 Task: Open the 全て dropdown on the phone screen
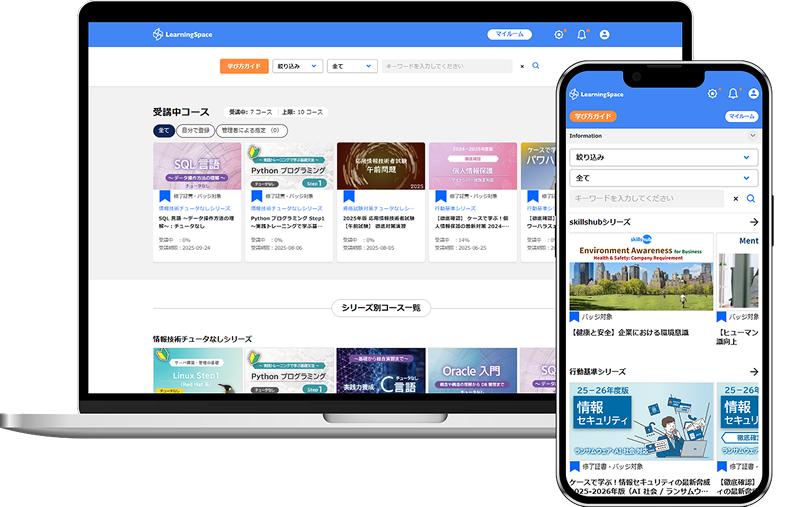pos(663,178)
